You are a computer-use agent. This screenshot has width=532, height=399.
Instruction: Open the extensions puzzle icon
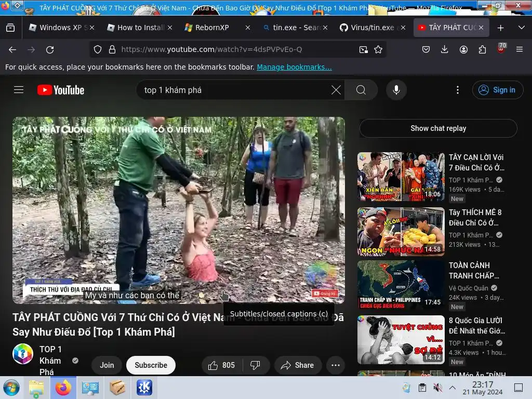pyautogui.click(x=482, y=49)
